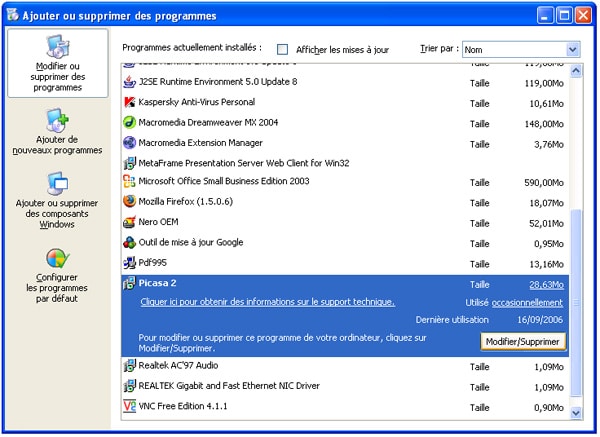
Task: Click the 148,00Mo size value
Action: [544, 124]
